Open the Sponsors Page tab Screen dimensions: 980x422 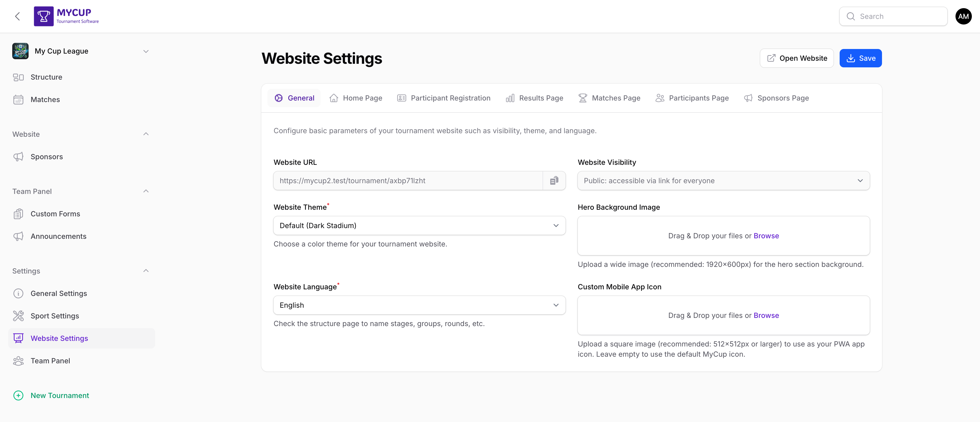[x=776, y=98]
